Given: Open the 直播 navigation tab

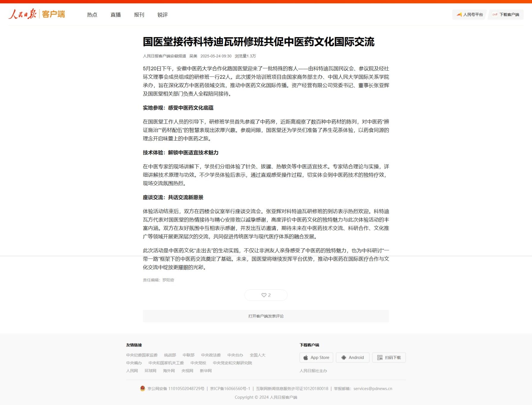Looking at the screenshot, I should [x=115, y=15].
